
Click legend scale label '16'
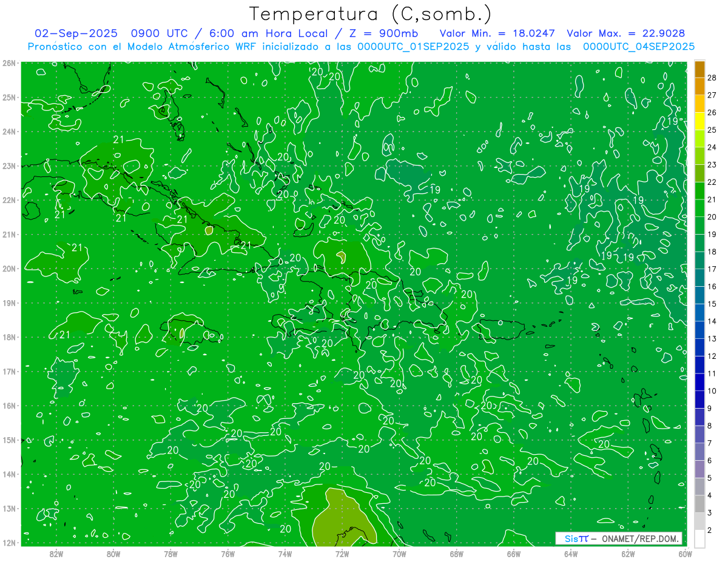pyautogui.click(x=712, y=286)
